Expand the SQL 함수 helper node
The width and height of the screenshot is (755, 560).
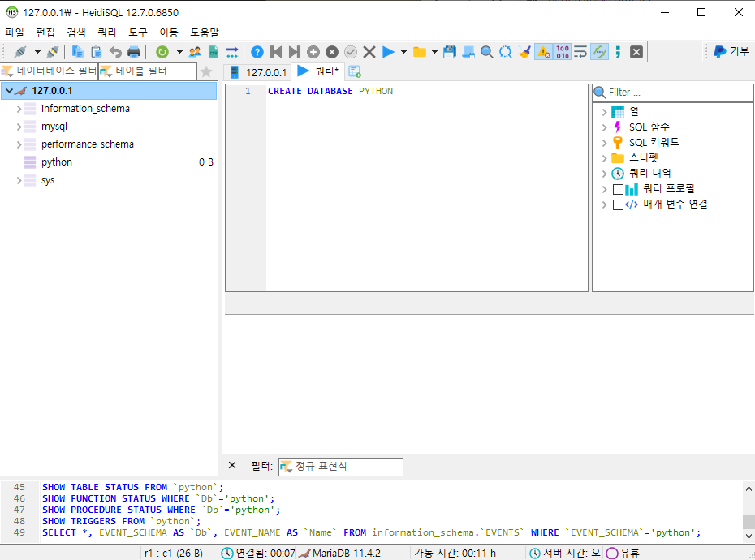(604, 127)
